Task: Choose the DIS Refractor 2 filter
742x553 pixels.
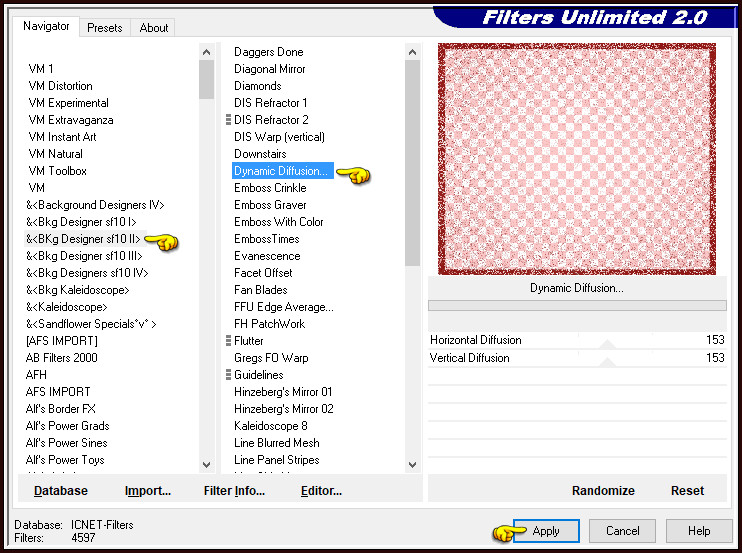Action: coord(271,120)
